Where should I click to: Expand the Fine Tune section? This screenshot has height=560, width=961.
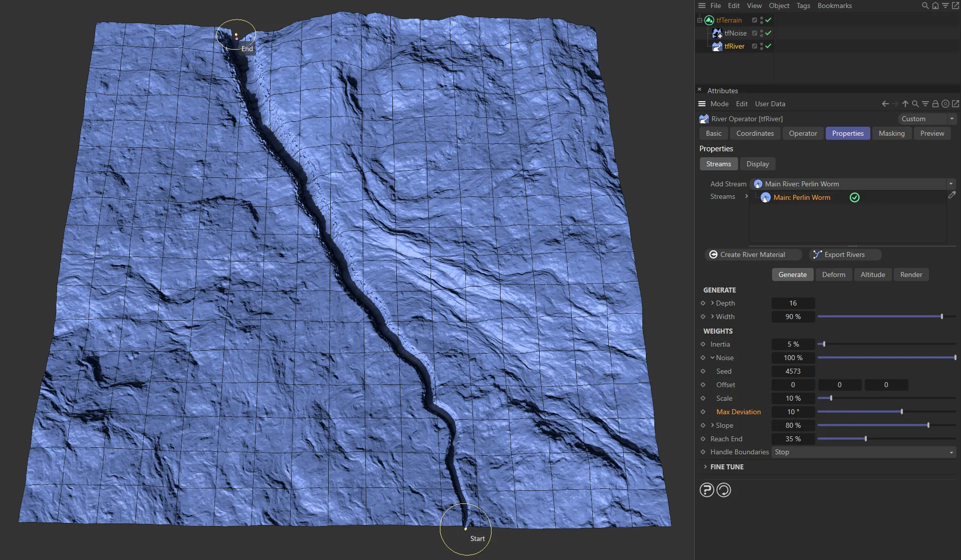(x=726, y=466)
